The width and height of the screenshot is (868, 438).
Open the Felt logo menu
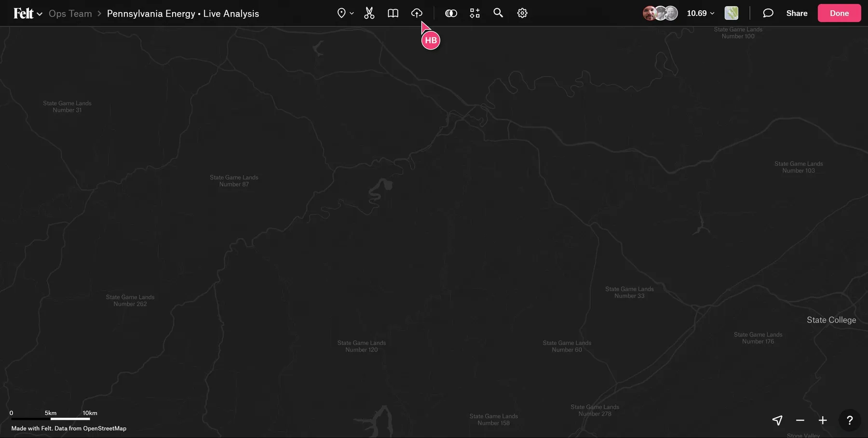(27, 13)
